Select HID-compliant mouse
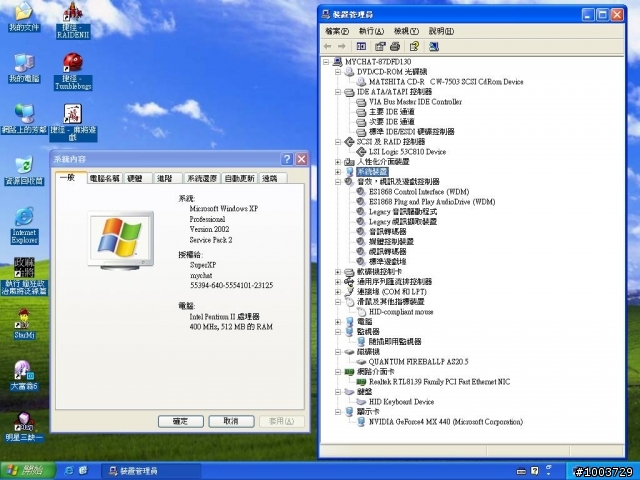 401,312
